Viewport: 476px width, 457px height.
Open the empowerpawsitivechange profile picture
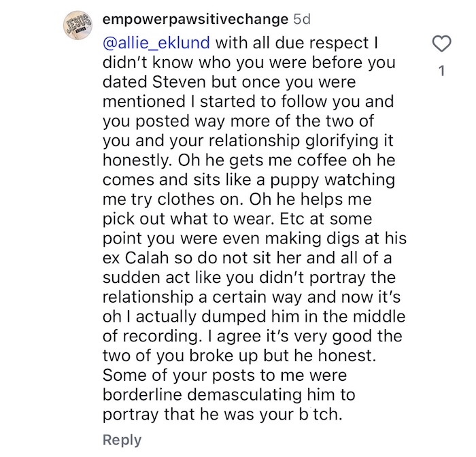[78, 26]
